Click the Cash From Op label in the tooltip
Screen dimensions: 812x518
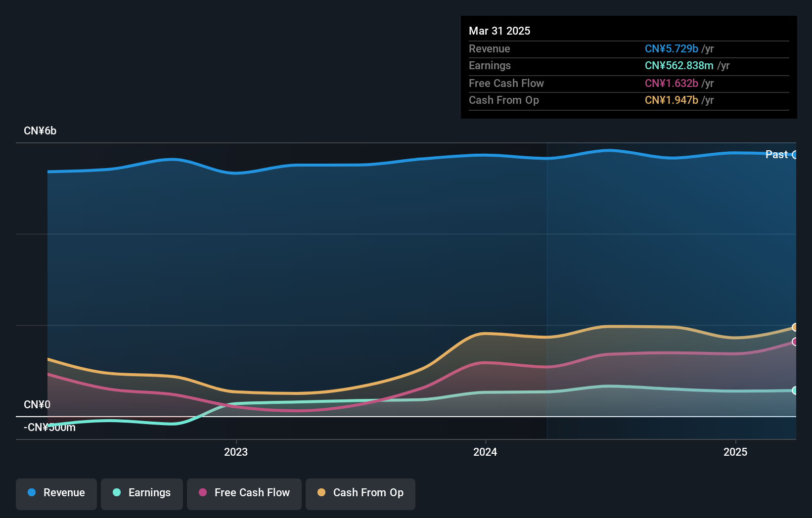(x=504, y=100)
